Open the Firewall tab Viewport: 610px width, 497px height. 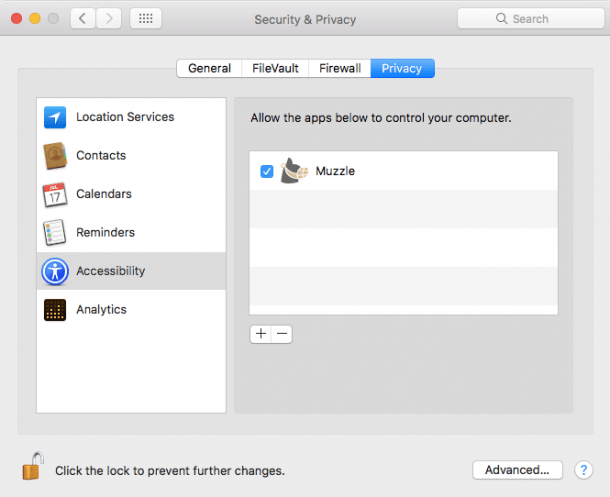pyautogui.click(x=340, y=68)
